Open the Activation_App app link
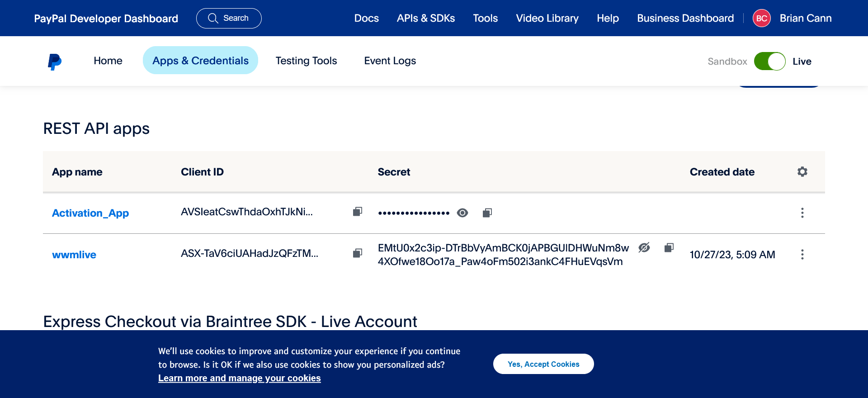Image resolution: width=868 pixels, height=398 pixels. 90,213
